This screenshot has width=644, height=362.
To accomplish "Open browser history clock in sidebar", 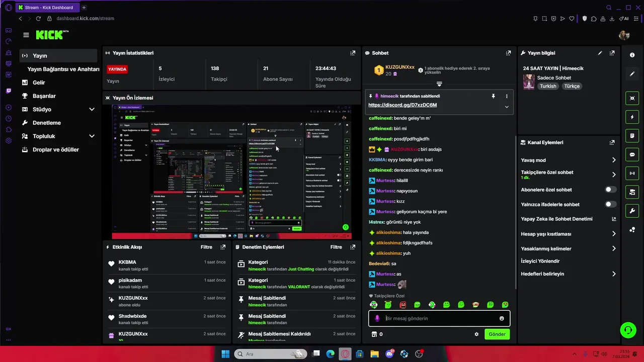I will [x=9, y=119].
